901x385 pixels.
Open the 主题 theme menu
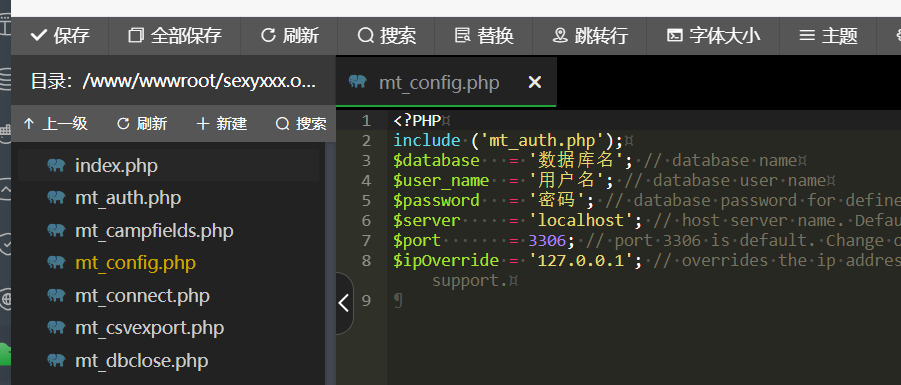click(828, 36)
